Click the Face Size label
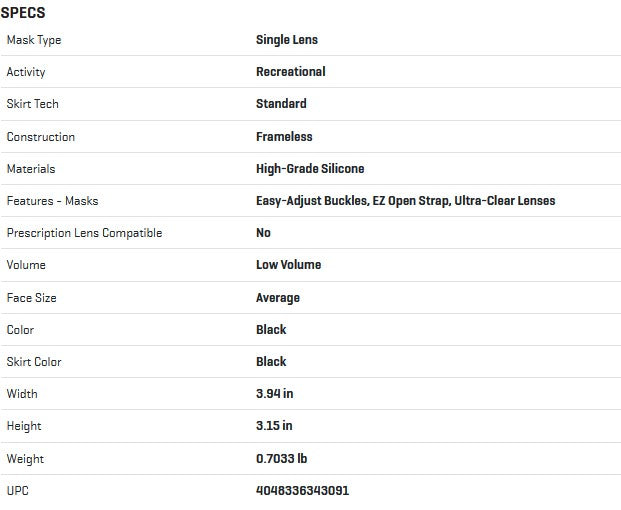Viewport: 621px width, 510px height. click(32, 298)
